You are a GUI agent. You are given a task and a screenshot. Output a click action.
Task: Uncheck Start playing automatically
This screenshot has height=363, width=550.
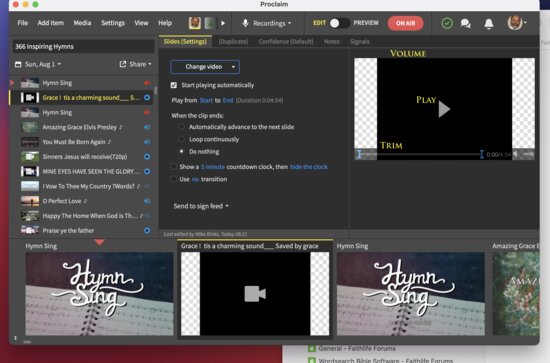[x=174, y=85]
